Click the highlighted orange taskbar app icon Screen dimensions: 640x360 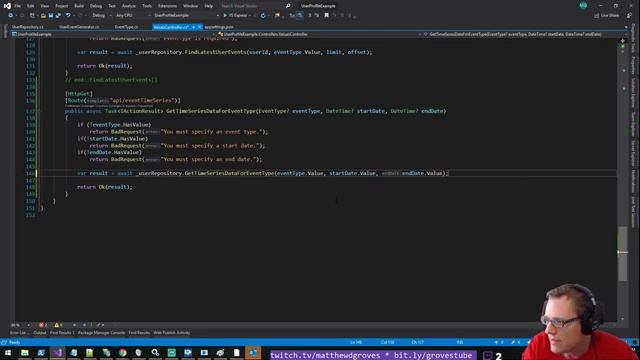tap(253, 353)
